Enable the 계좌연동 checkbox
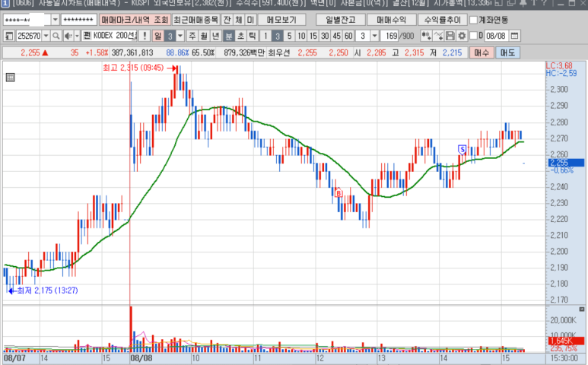588x365 pixels. 474,20
